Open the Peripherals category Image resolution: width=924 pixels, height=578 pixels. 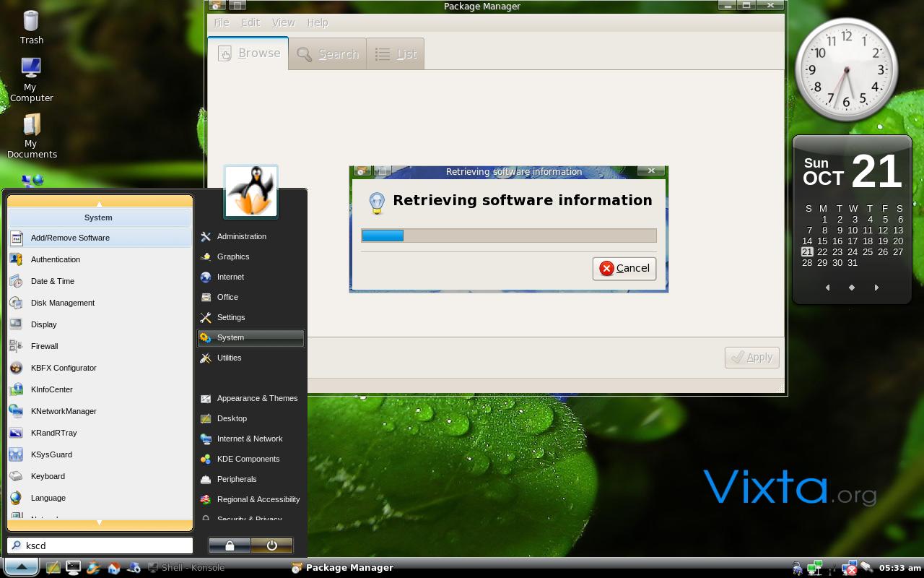pos(250,479)
